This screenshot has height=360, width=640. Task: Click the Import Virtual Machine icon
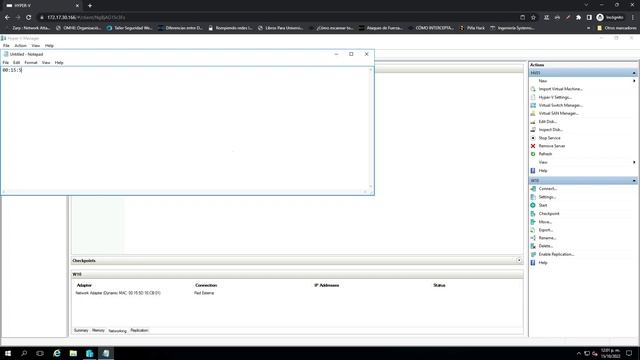533,89
